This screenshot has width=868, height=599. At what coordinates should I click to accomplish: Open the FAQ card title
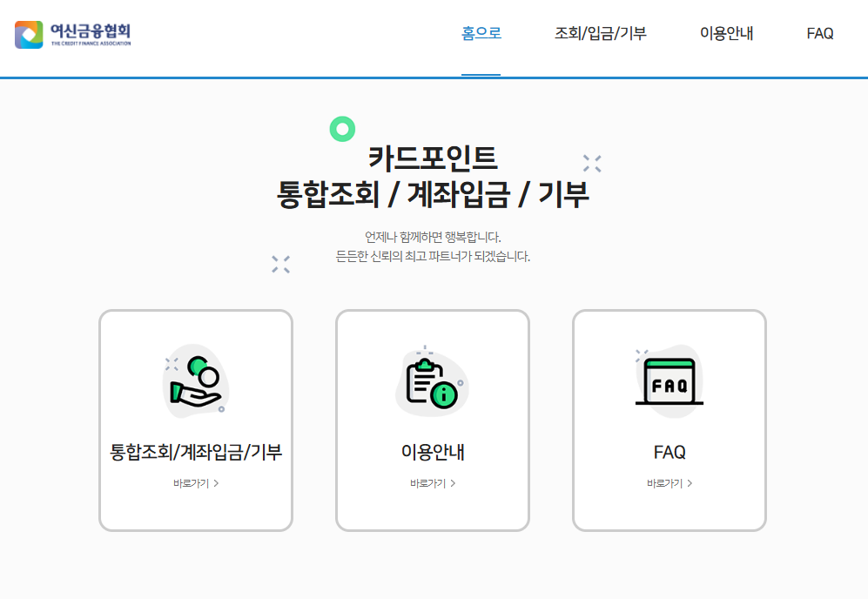[x=670, y=452]
